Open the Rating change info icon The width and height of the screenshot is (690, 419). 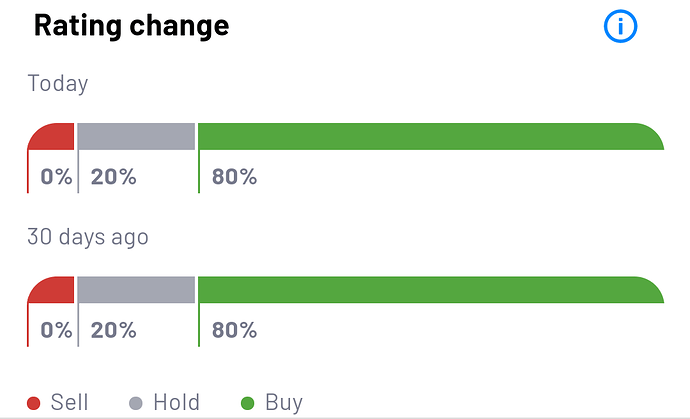[620, 27]
